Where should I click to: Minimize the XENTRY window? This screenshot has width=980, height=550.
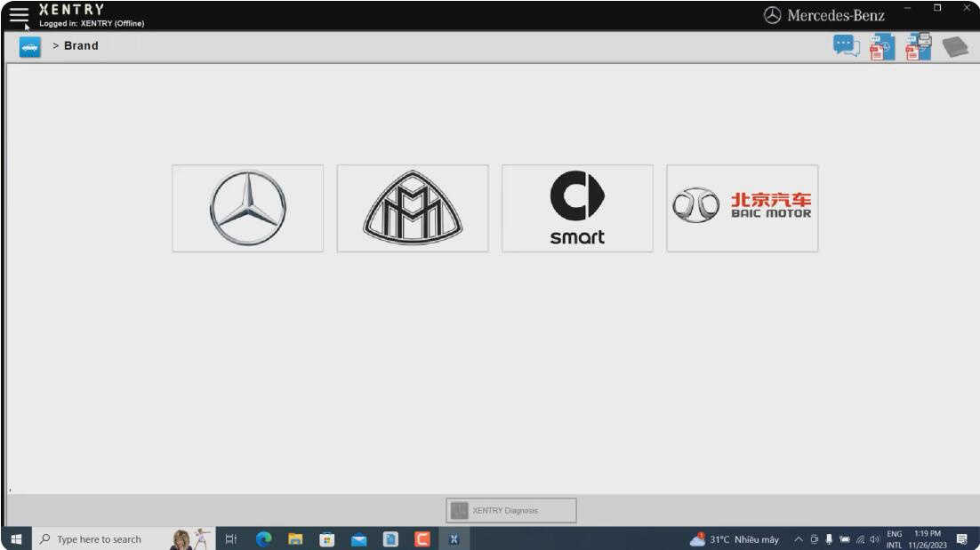tap(907, 8)
